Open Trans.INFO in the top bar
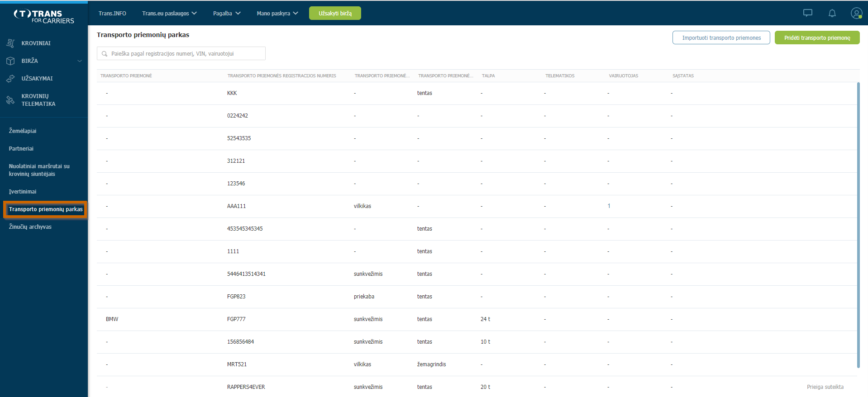This screenshot has height=397, width=868. point(112,14)
